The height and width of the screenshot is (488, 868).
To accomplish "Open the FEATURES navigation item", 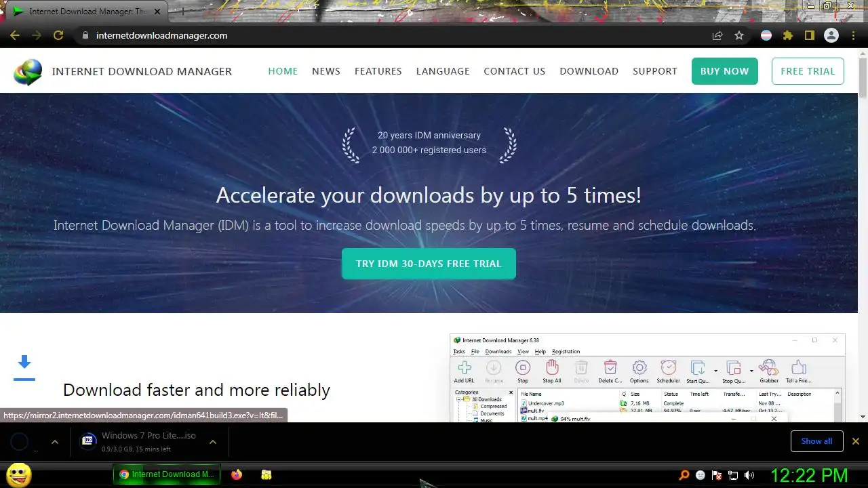I will [x=378, y=71].
